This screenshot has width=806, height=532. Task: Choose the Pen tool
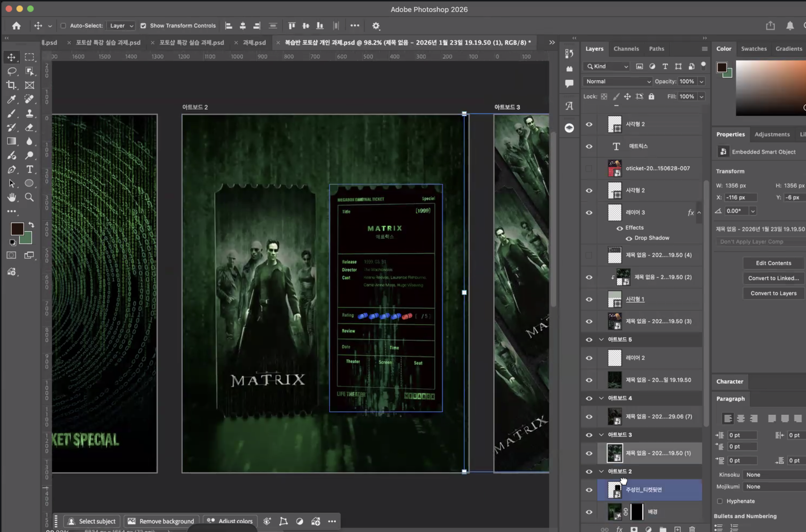12,169
